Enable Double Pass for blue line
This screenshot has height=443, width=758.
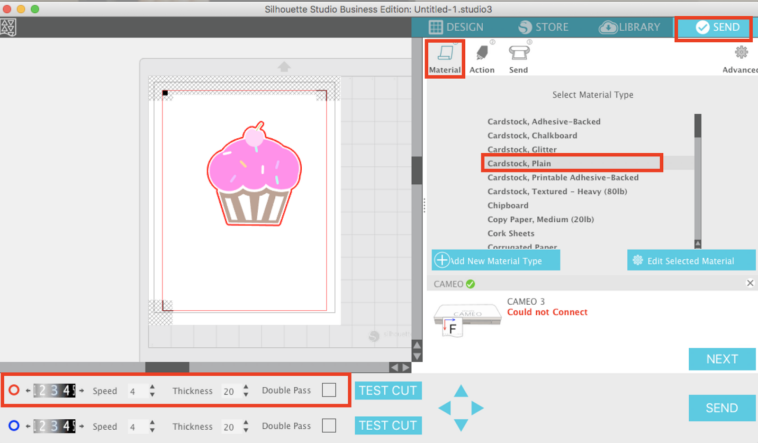(x=328, y=426)
